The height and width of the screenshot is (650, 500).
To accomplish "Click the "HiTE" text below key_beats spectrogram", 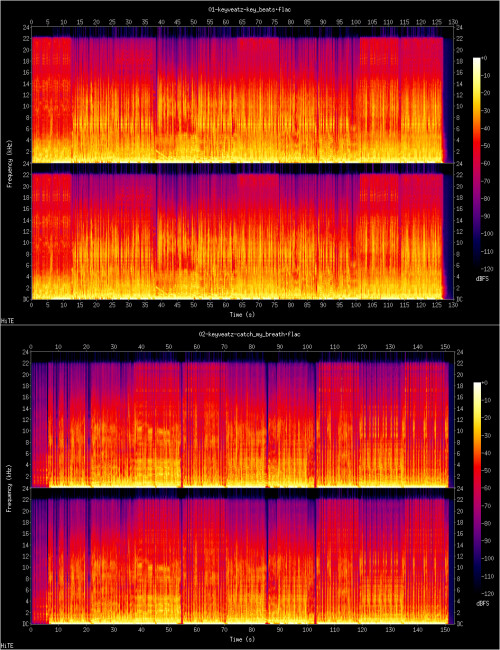I will point(5,321).
